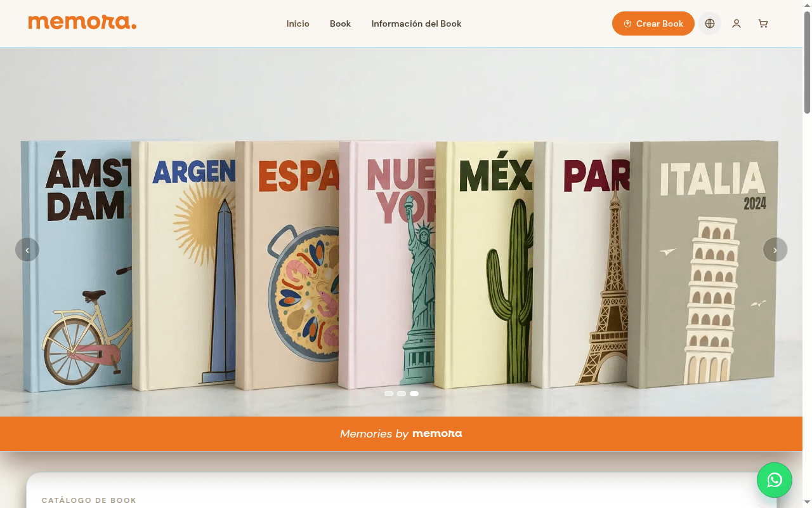Advance to next carousel slide
812x508 pixels.
point(775,250)
